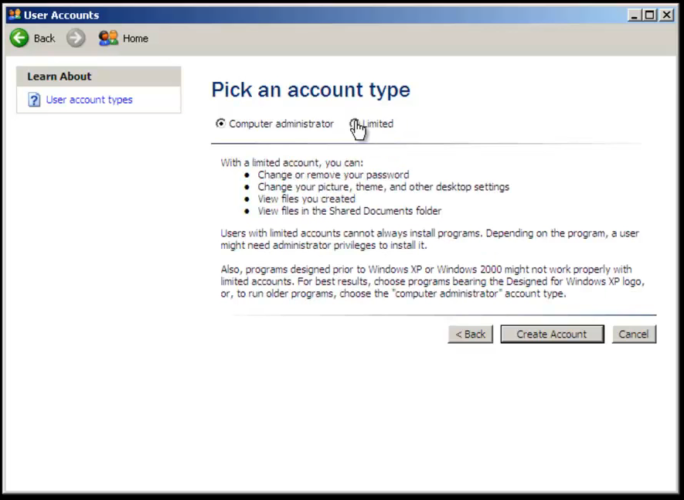
Task: Click the Pick an account type heading
Action: tap(310, 90)
